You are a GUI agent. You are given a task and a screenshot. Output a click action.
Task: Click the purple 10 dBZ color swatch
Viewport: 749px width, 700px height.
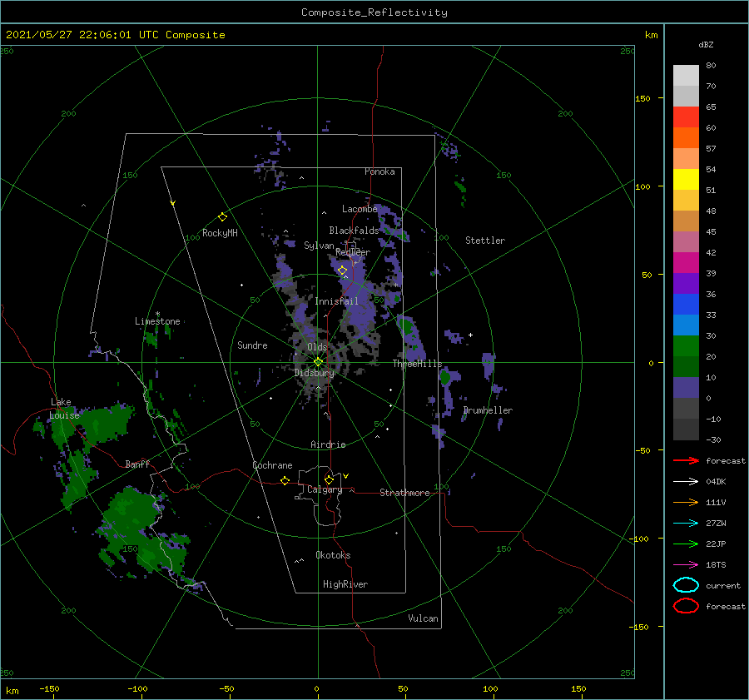click(x=686, y=388)
